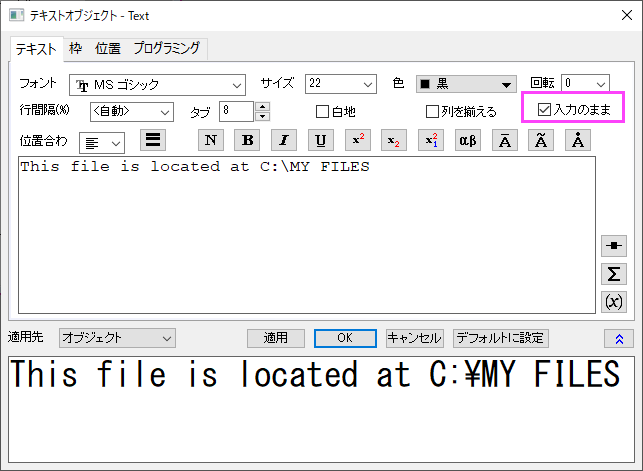
Task: Click the dialog icon in title bar
Action: tap(16, 16)
